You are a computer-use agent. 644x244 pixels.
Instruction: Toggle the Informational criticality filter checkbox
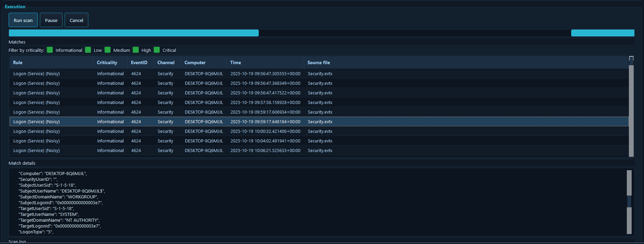click(x=50, y=50)
